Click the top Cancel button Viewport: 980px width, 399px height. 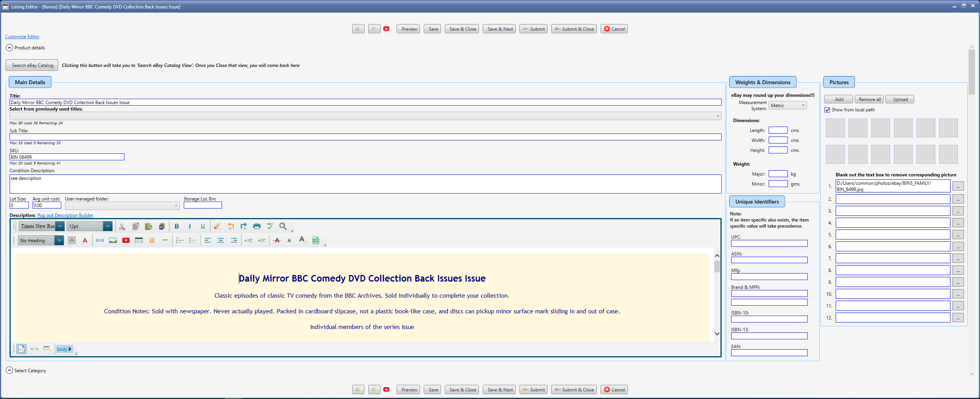(614, 29)
